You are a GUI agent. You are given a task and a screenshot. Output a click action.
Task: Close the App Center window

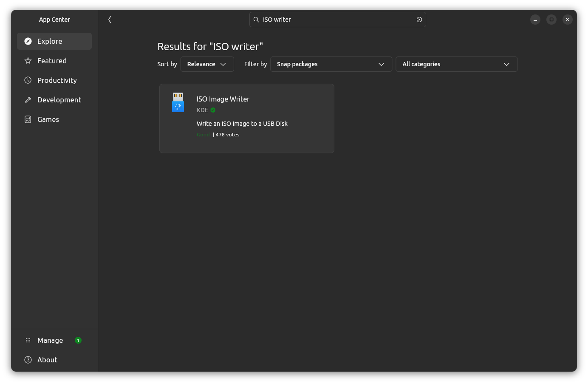[x=568, y=20]
